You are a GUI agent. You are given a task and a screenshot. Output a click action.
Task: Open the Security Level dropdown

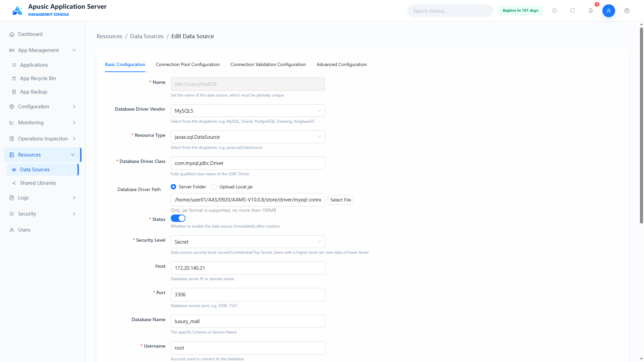248,242
